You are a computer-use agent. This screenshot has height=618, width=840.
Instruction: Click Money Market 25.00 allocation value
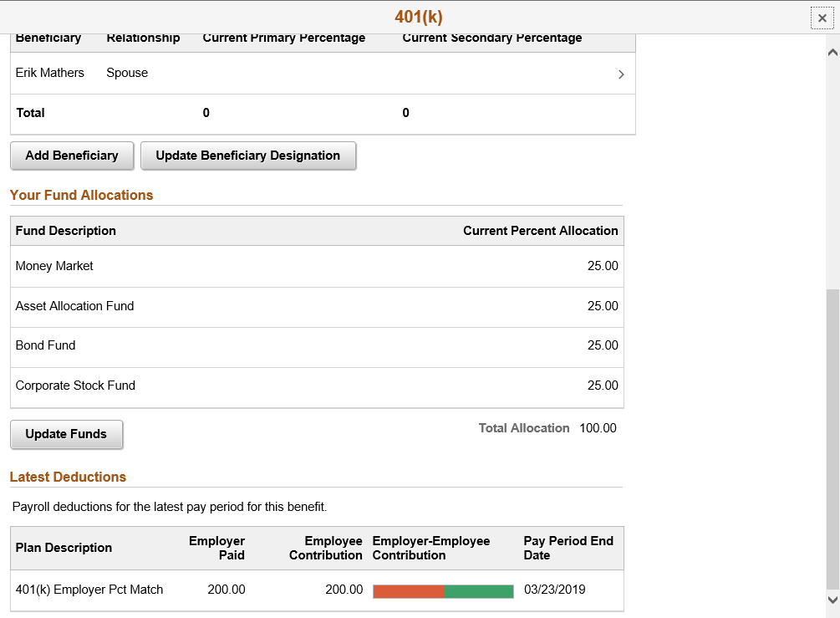click(x=603, y=267)
